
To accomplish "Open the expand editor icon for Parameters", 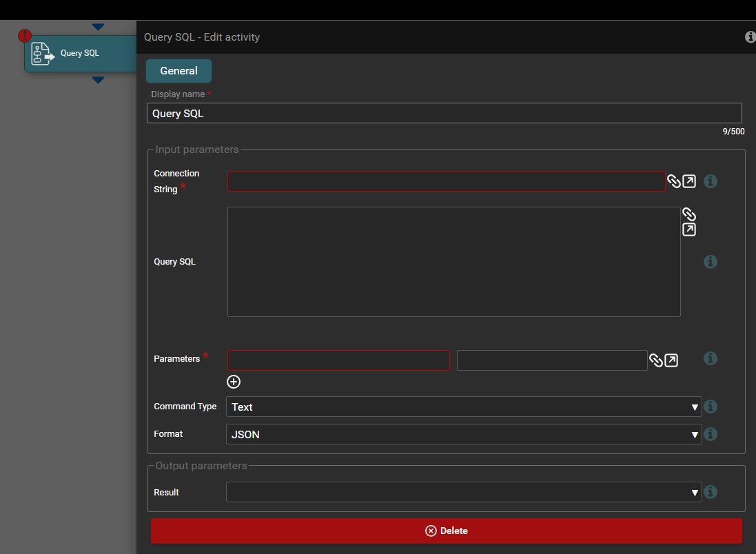I will (x=671, y=360).
